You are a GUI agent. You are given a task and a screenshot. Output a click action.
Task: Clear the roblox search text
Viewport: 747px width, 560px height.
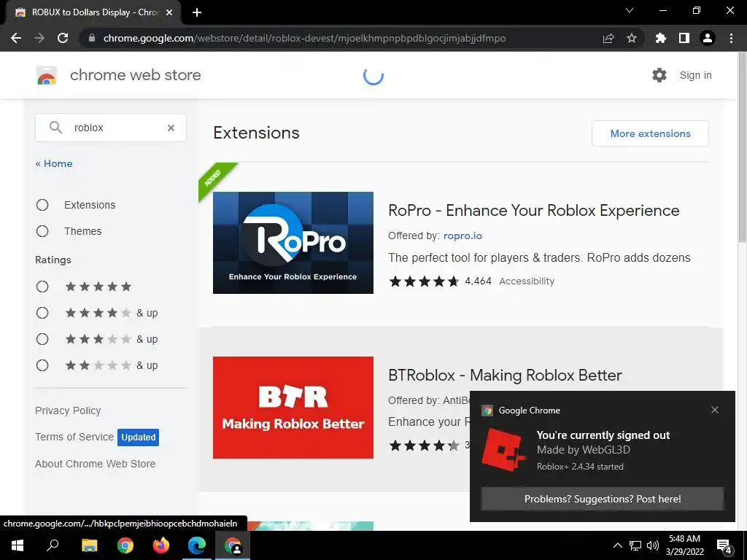click(171, 128)
